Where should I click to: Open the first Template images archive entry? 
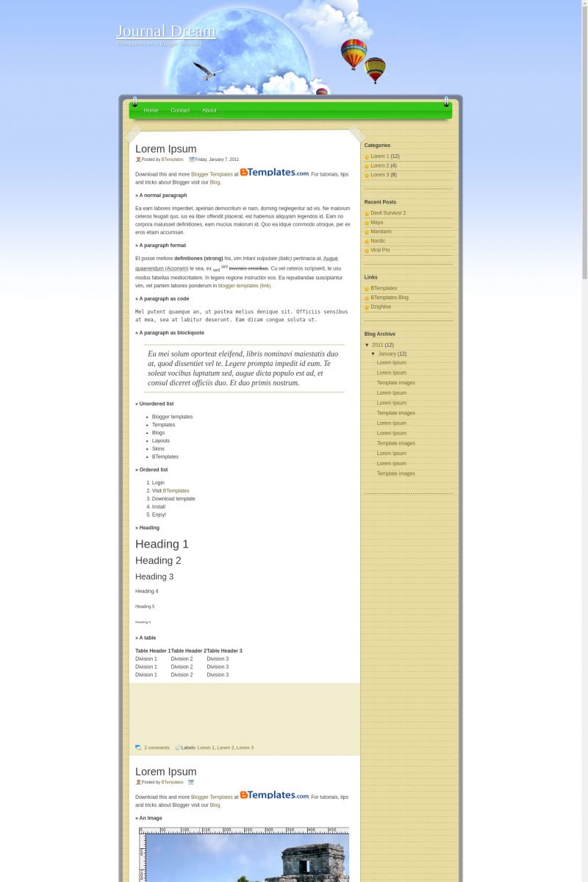tap(396, 382)
